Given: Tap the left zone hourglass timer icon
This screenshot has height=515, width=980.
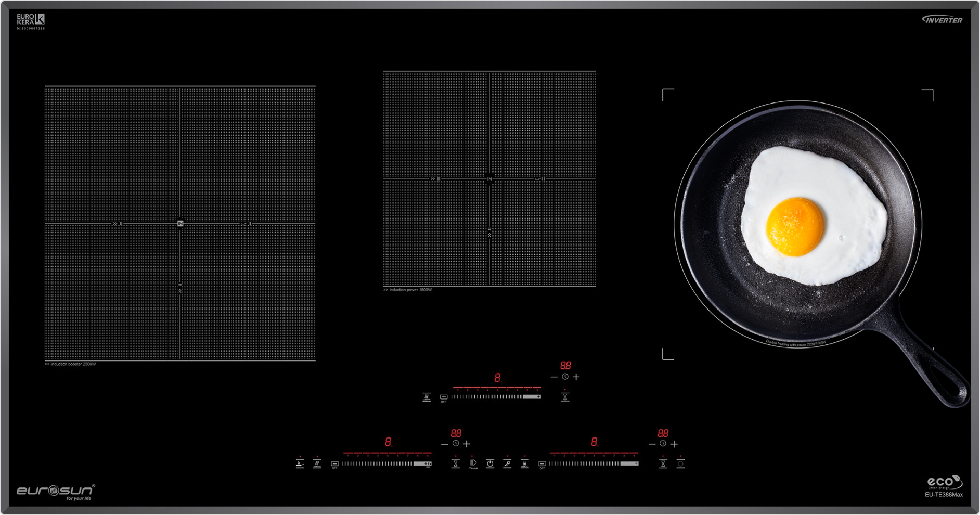Looking at the screenshot, I should (456, 463).
